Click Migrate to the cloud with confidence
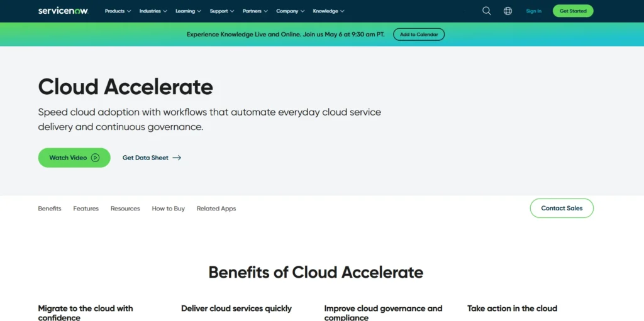This screenshot has height=321, width=644. coord(86,312)
